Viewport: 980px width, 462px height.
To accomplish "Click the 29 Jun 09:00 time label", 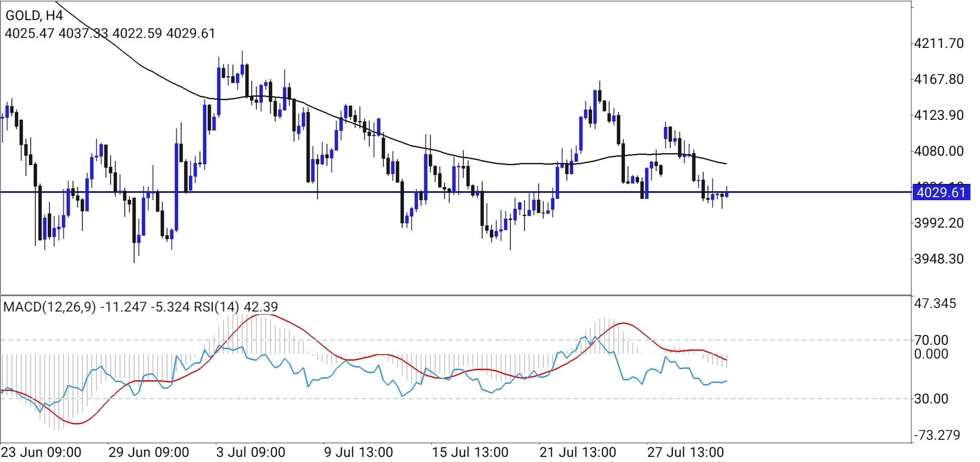I will coord(148,453).
